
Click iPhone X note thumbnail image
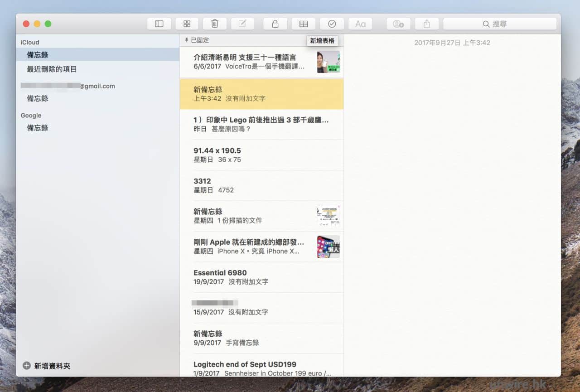click(328, 247)
